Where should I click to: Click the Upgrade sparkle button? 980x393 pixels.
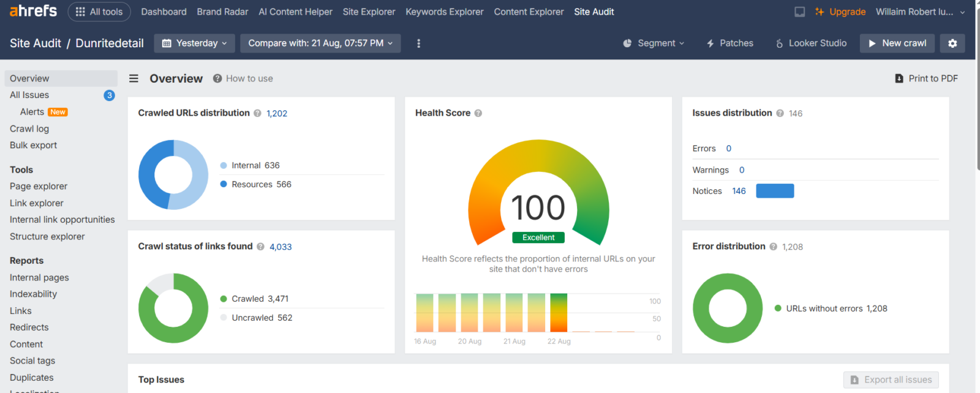coord(840,12)
